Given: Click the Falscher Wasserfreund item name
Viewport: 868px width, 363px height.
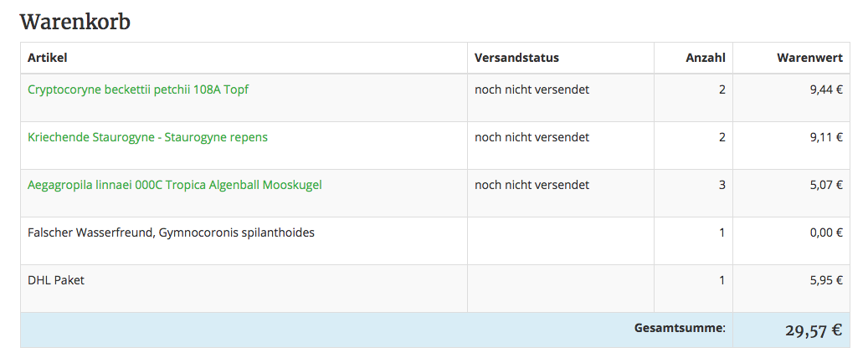Looking at the screenshot, I should pos(171,233).
